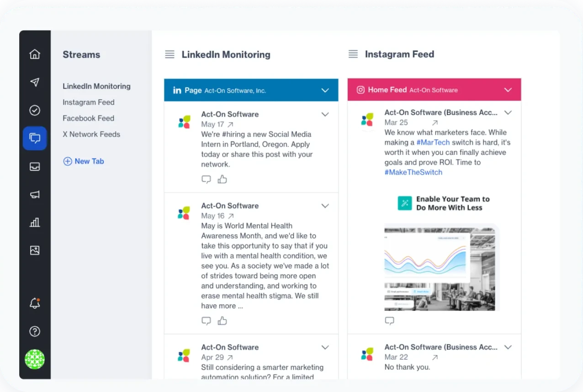Open May 16 post via external arrow

(x=231, y=216)
